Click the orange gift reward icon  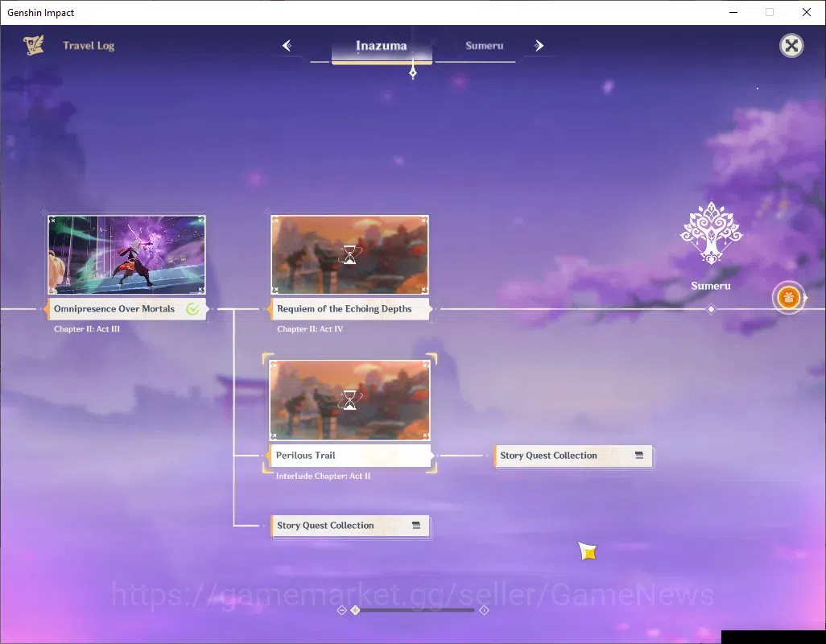(788, 298)
